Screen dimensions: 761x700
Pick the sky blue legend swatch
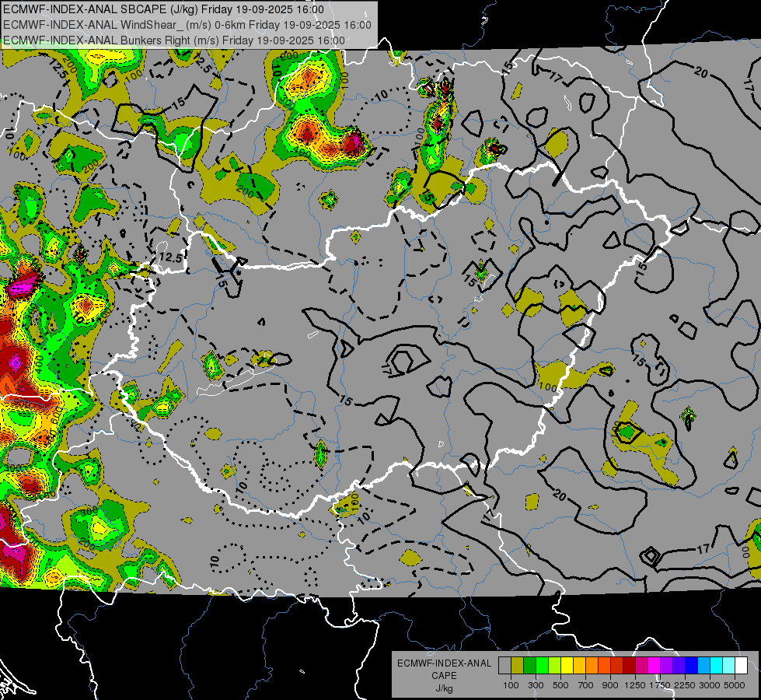point(704,666)
